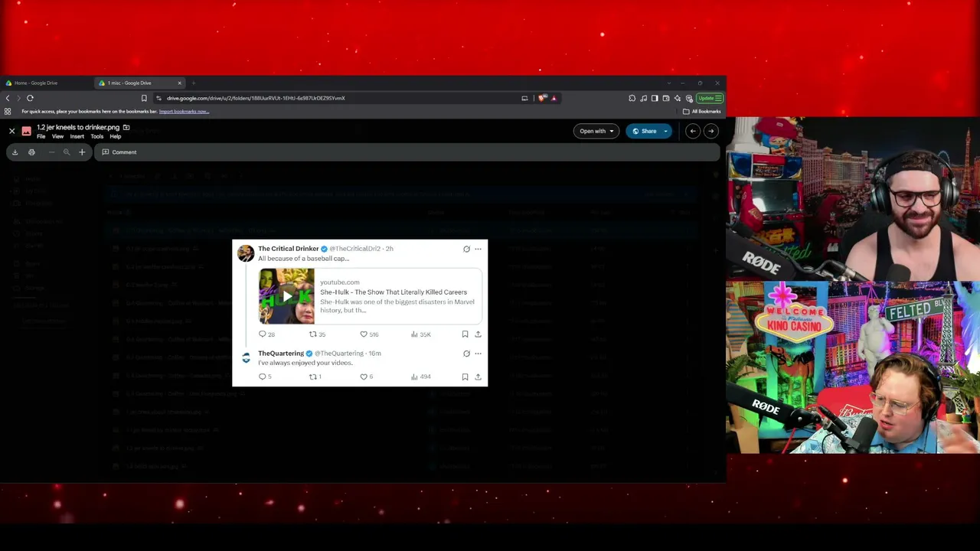Zoom out with the minus icon
980x551 pixels.
coord(51,152)
